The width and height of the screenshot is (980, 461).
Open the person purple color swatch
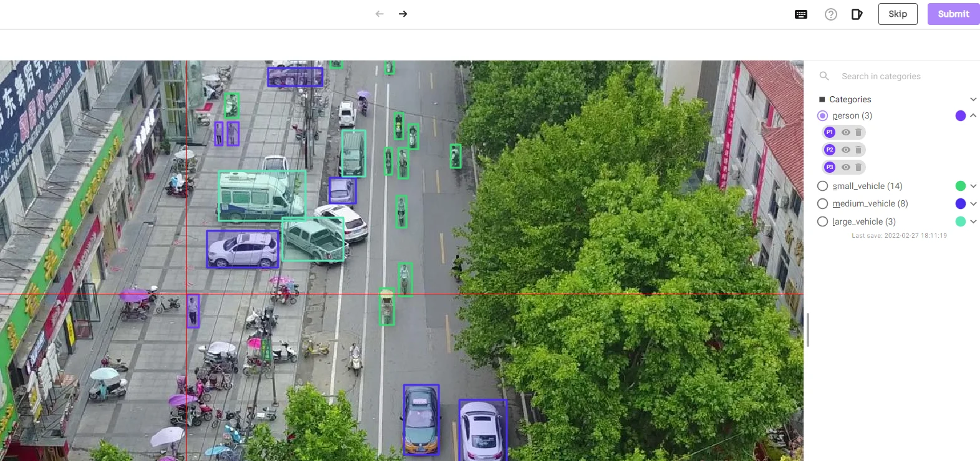pos(961,115)
